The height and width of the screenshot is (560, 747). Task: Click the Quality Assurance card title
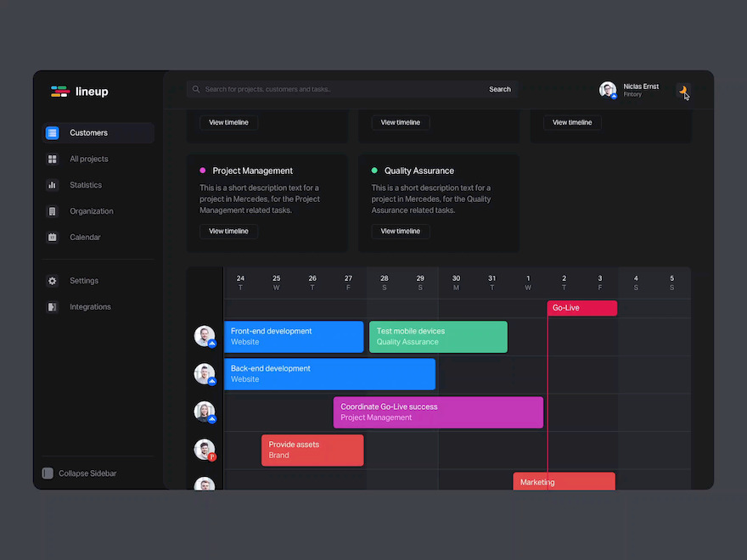[x=419, y=171]
